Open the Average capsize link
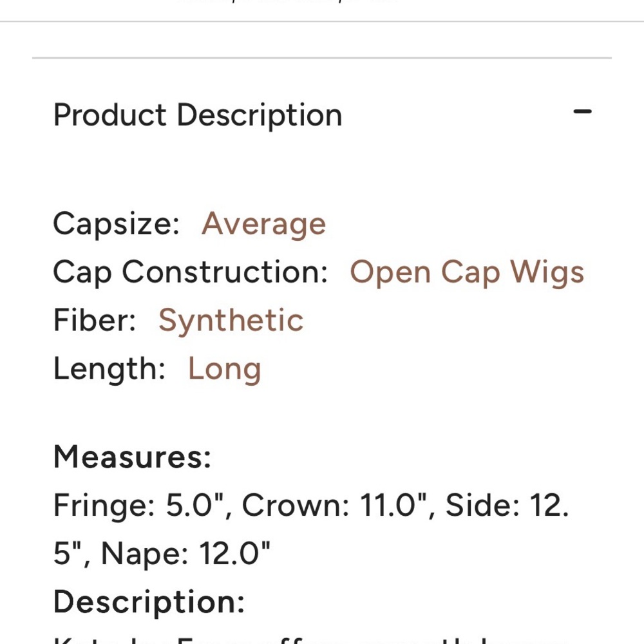The image size is (644, 644). click(263, 224)
